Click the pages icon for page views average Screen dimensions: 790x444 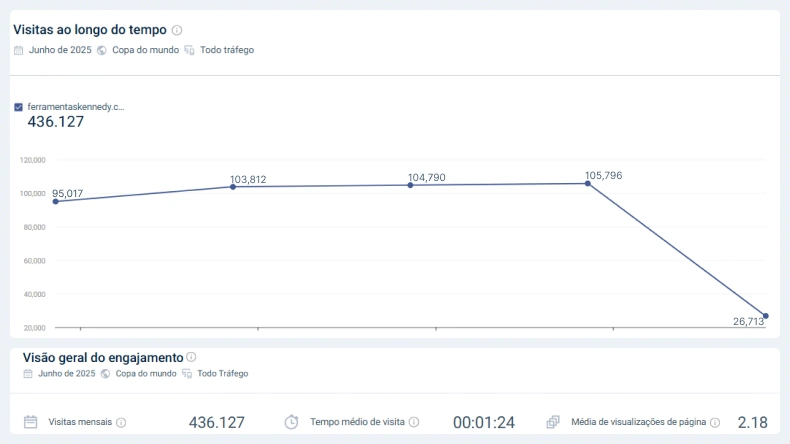click(553, 422)
